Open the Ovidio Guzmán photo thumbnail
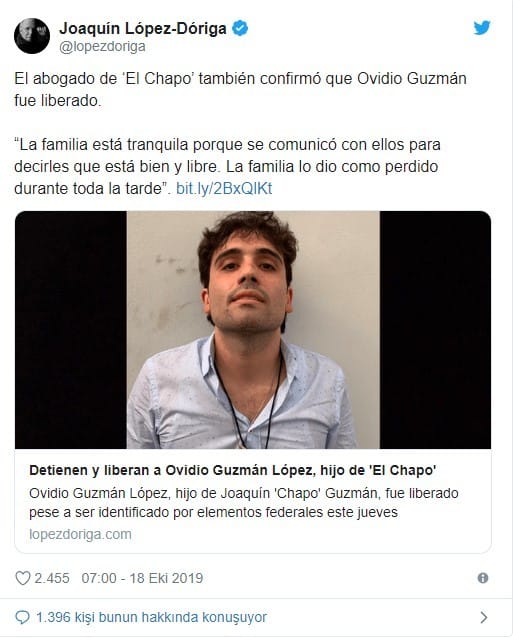 (x=253, y=330)
